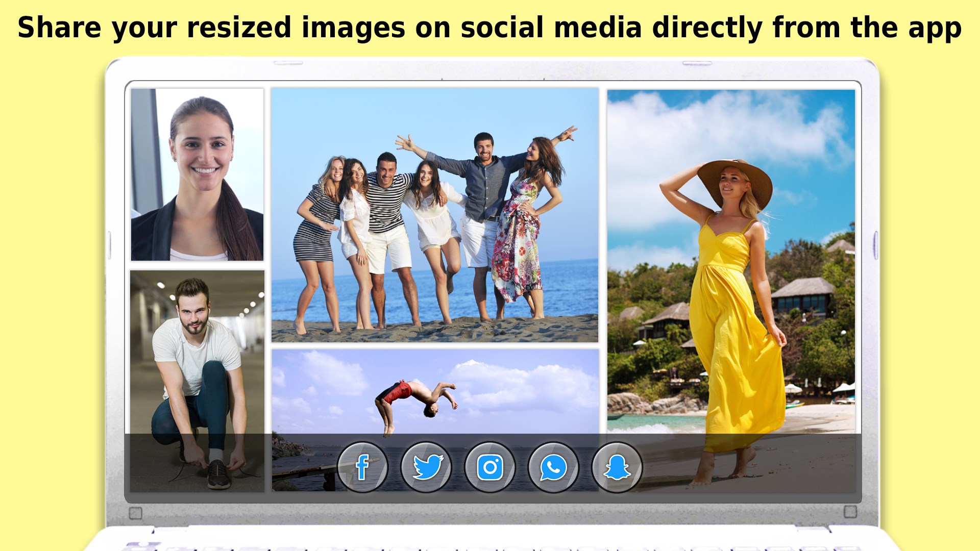
Task: Click the small square on the left bezel
Action: tap(135, 513)
